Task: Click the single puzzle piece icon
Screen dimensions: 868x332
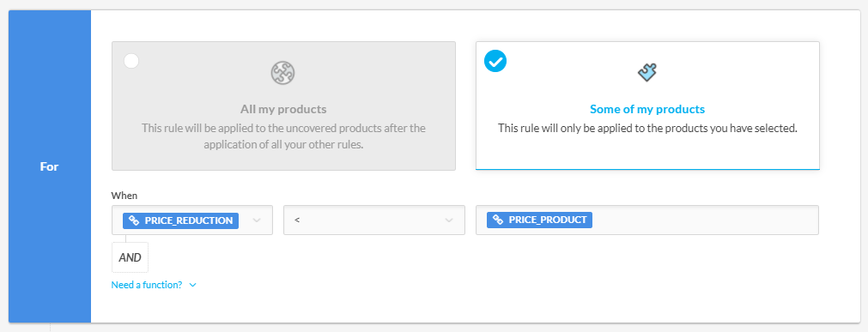Action: tap(647, 72)
